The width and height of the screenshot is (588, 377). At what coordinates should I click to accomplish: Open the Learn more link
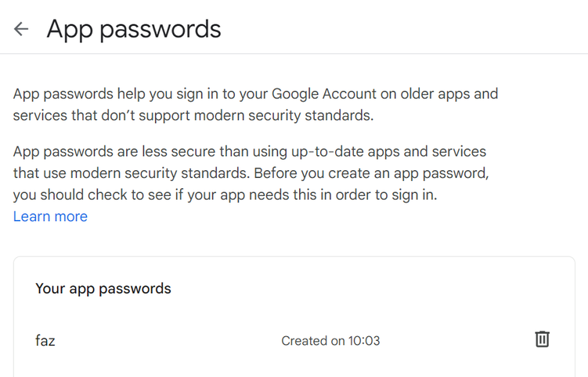[50, 216]
